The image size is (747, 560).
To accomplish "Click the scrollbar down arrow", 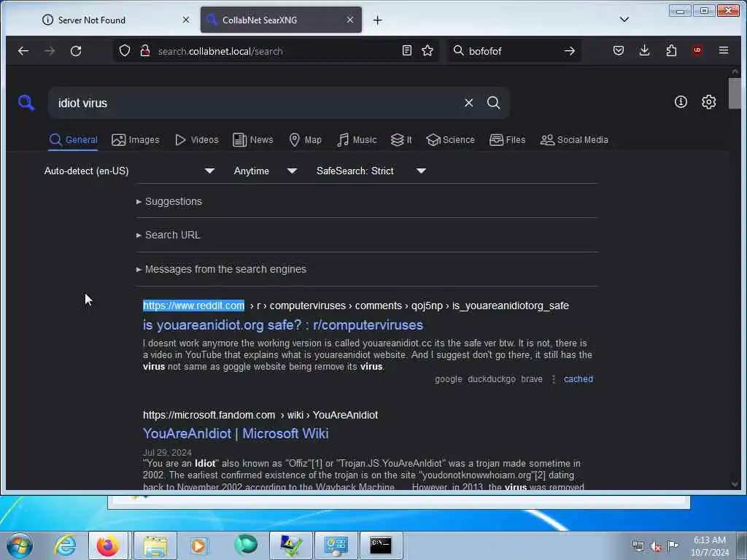I will click(734, 484).
